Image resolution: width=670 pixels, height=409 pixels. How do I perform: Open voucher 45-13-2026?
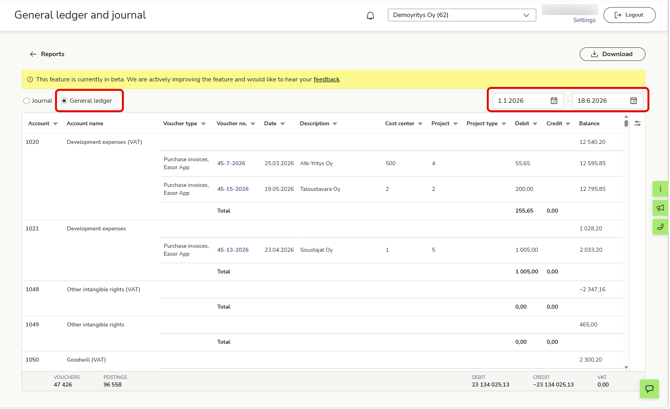point(233,250)
